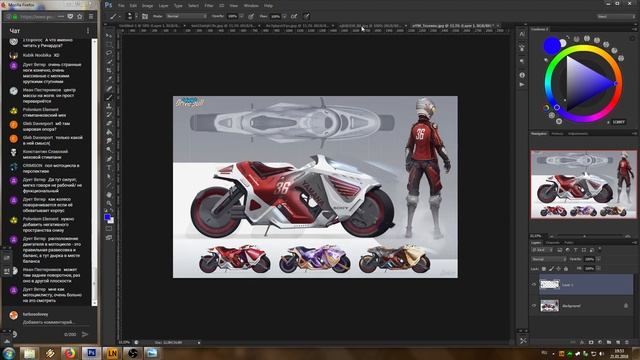
Task: Click the foreground blue color swatch in the toolbox
Action: point(107,217)
